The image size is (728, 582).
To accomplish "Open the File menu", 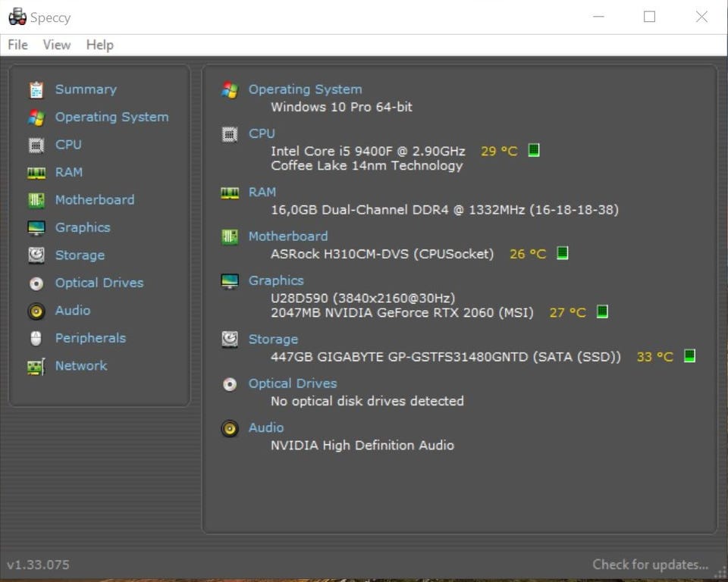I will click(x=17, y=45).
